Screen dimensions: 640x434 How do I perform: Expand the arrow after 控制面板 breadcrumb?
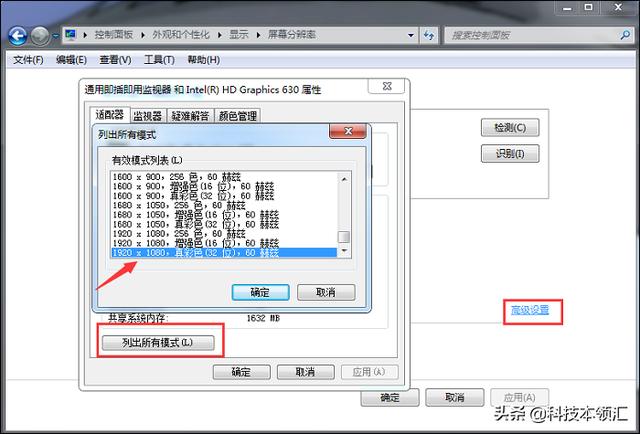pos(143,35)
